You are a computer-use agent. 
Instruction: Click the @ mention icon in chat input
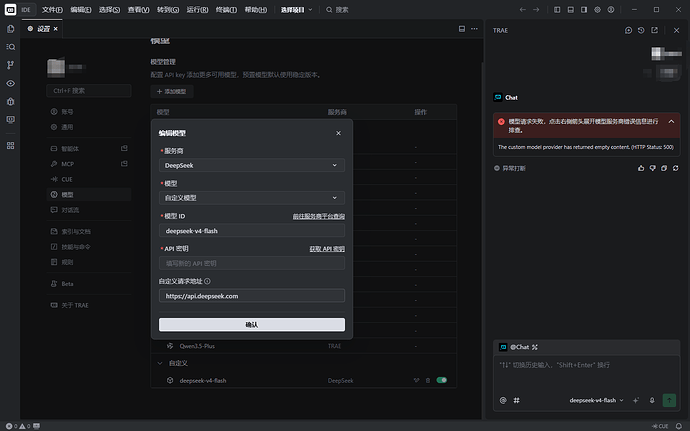click(x=503, y=400)
